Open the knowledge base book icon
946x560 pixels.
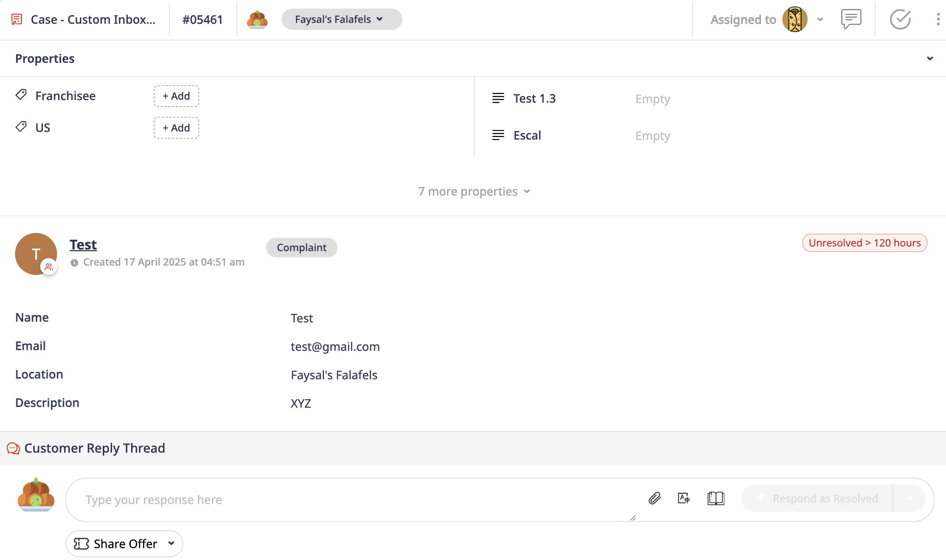[x=716, y=498]
